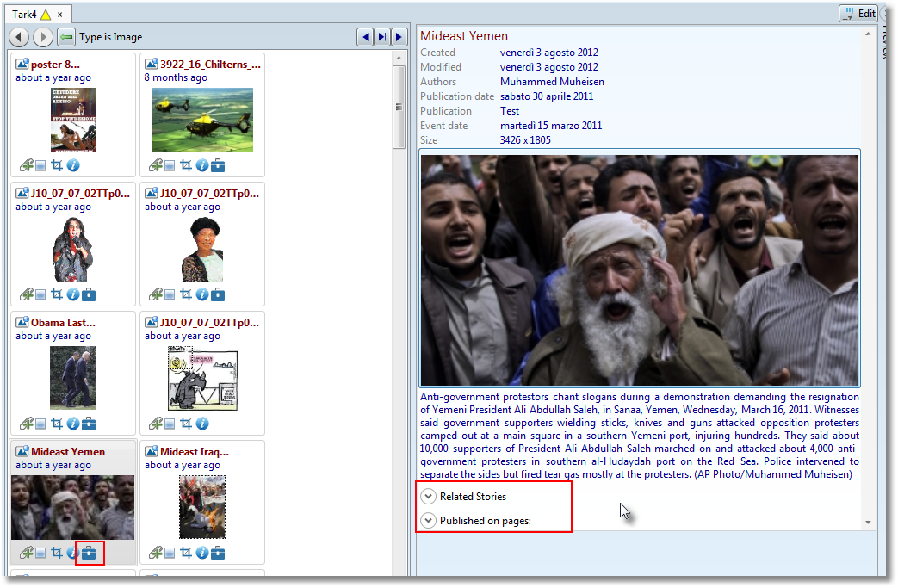Click the attach icon on the Obama Last card
The height and width of the screenshot is (588, 898).
(x=27, y=424)
